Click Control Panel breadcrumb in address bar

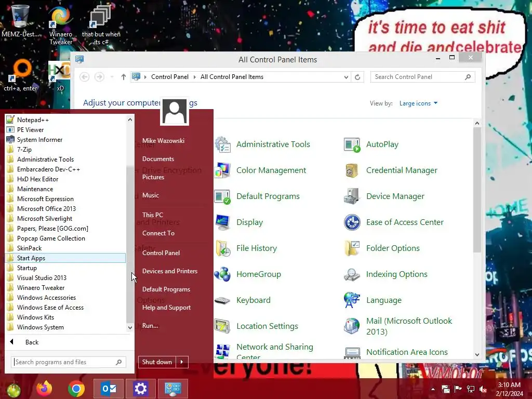170,77
